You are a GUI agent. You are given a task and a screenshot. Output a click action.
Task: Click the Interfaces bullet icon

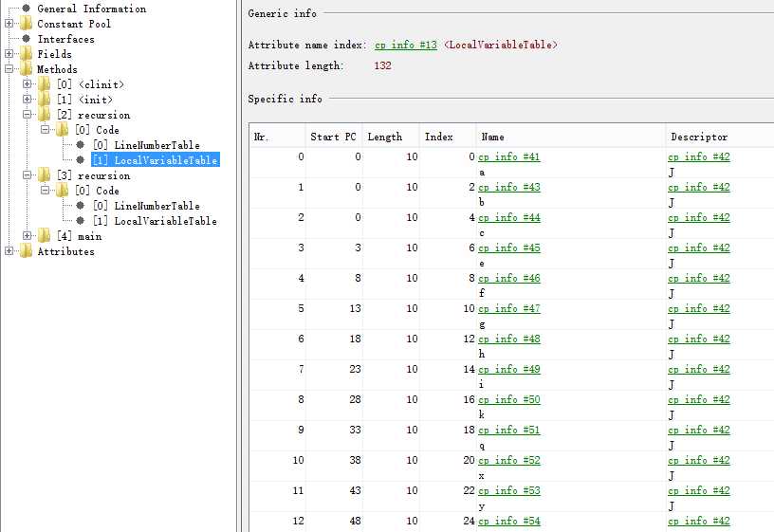coord(26,39)
